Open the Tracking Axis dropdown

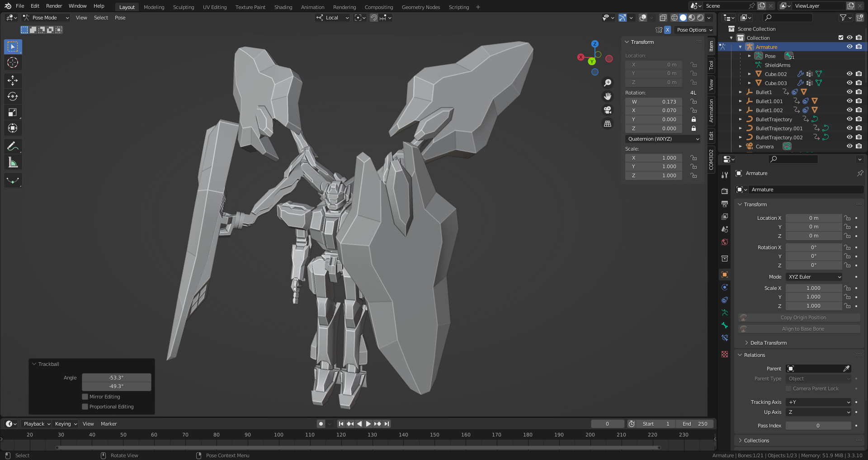pos(819,402)
